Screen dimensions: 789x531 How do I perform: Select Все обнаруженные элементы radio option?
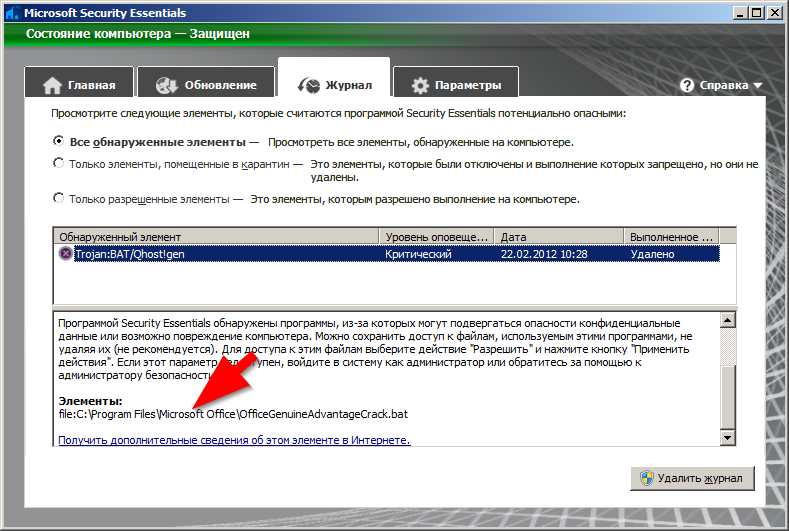click(x=58, y=141)
